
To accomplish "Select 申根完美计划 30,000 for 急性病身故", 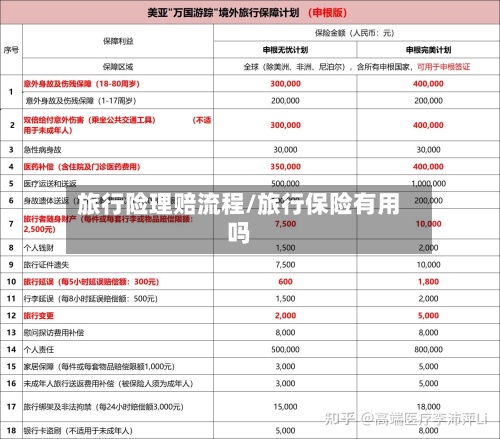I will pos(428,150).
